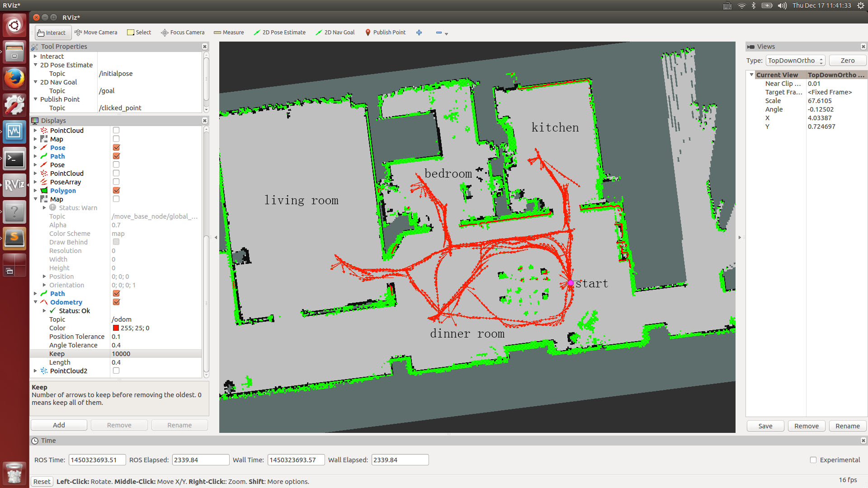Image resolution: width=868 pixels, height=488 pixels.
Task: Click the Select tool in toolbar
Action: [139, 33]
